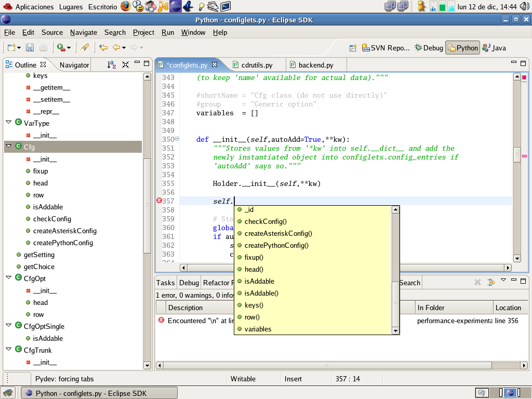
Task: Open the Back history dropdown arrow
Action: coord(124,48)
